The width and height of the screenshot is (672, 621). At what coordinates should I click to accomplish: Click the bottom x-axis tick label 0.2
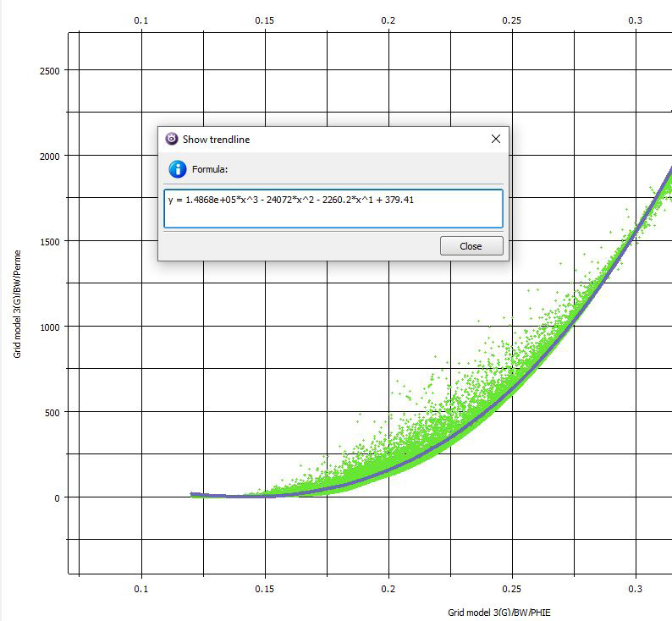(388, 589)
